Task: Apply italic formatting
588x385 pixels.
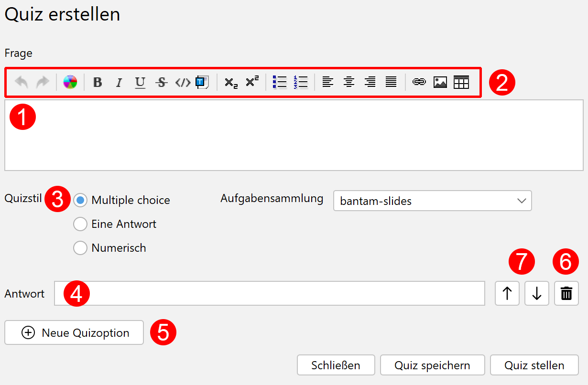Action: 119,82
